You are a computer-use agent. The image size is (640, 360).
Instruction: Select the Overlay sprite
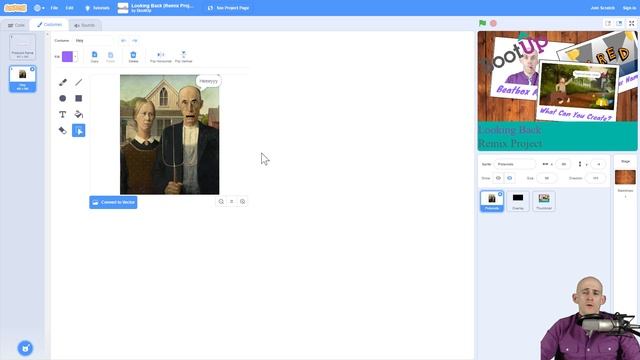[518, 201]
